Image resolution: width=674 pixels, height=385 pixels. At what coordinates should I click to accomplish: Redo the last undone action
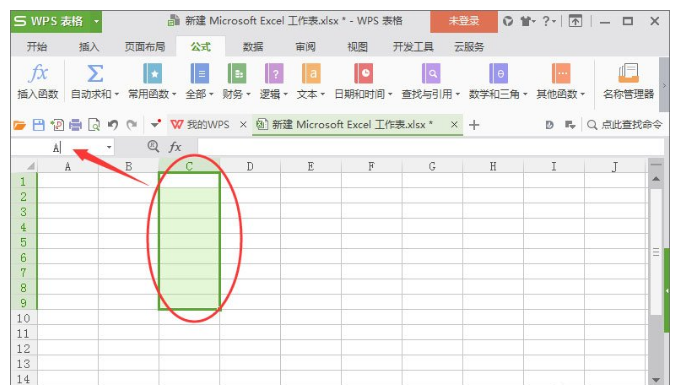[132, 125]
